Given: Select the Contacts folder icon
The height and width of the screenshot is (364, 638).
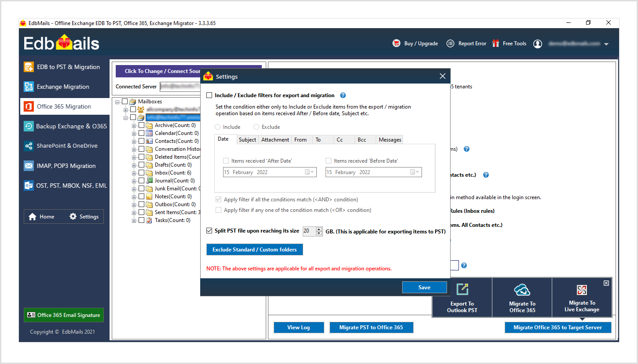Looking at the screenshot, I should pyautogui.click(x=149, y=141).
